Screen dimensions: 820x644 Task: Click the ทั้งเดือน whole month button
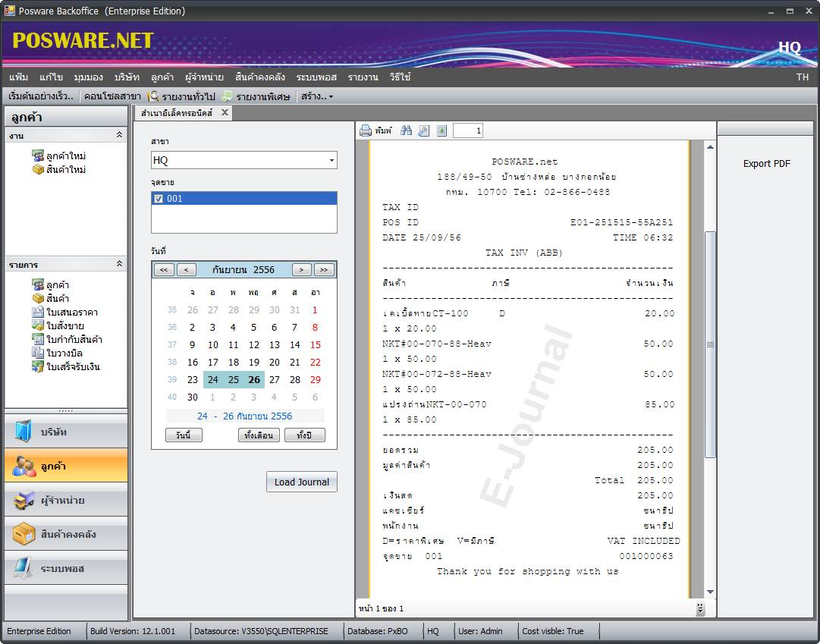point(259,435)
